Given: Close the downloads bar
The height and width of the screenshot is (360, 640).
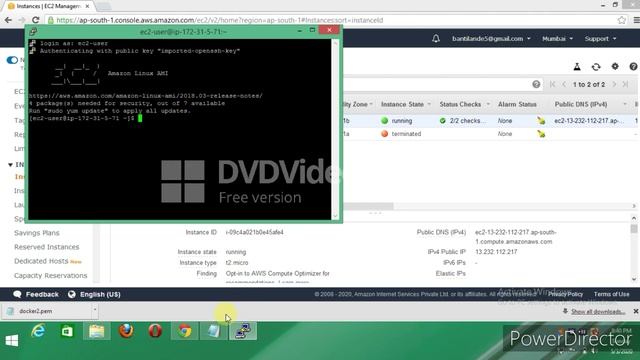Looking at the screenshot, I should pos(636,311).
